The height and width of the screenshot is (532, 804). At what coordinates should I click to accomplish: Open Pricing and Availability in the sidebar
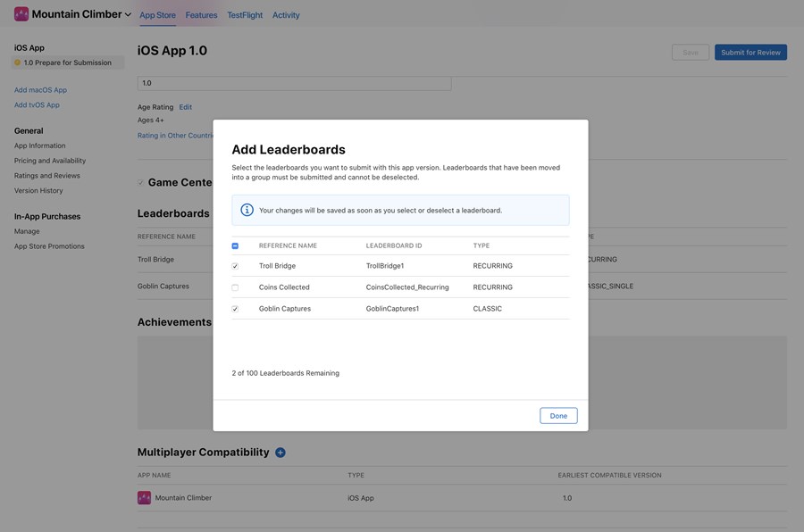pyautogui.click(x=50, y=161)
